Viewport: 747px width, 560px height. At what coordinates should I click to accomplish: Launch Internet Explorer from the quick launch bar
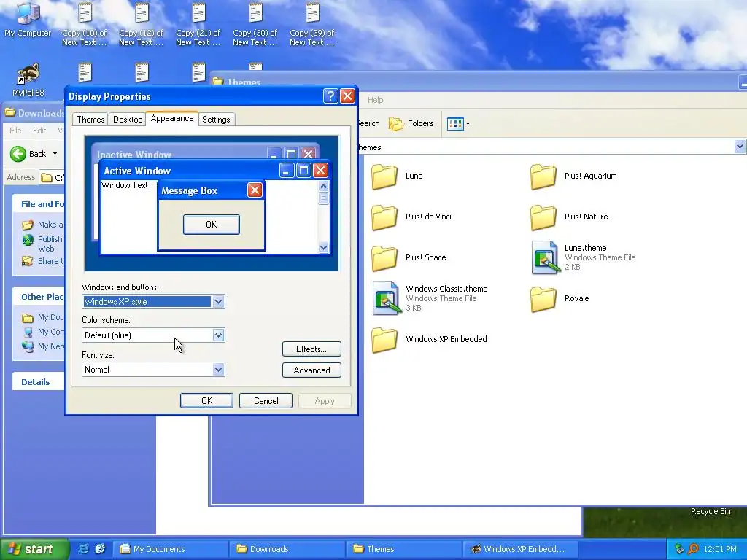(83, 549)
